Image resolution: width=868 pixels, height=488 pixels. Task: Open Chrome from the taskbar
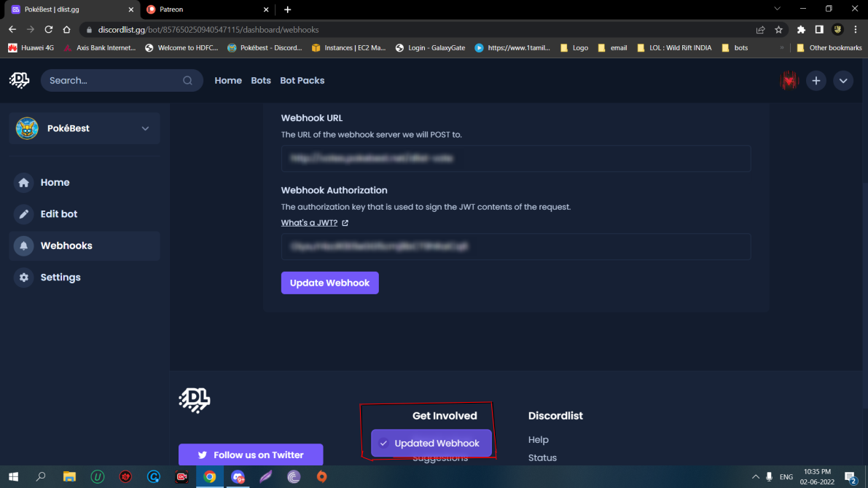tap(209, 477)
